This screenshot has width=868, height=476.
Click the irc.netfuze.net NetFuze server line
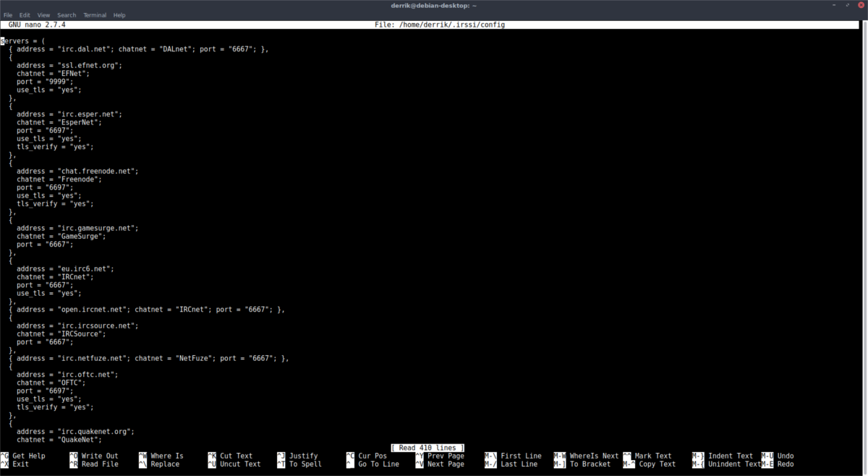tap(149, 358)
